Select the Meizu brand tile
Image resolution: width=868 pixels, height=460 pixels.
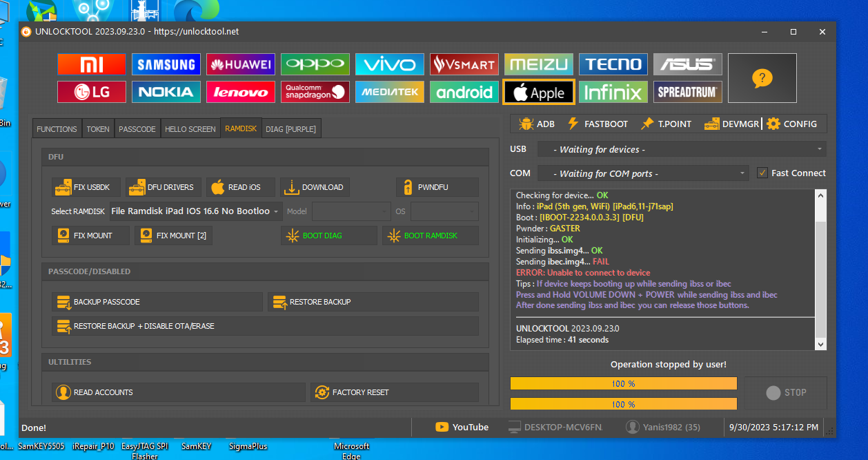(x=539, y=64)
